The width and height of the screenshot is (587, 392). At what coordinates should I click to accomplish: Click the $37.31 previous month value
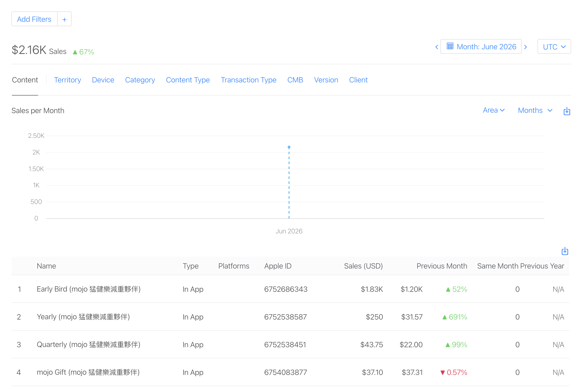[412, 372]
